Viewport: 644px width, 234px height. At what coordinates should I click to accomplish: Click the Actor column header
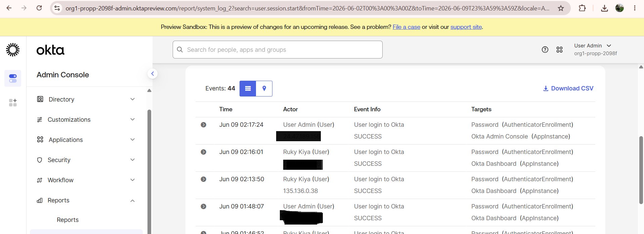tap(290, 109)
